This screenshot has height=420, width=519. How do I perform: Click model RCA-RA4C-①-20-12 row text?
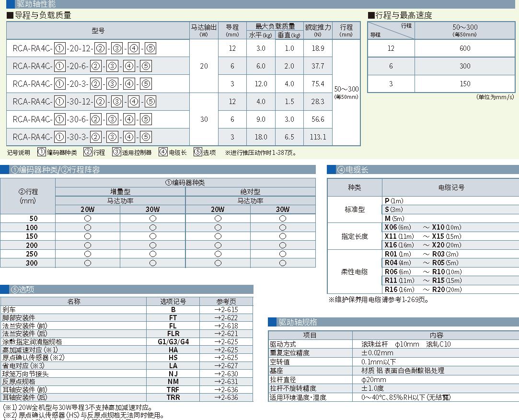(x=84, y=48)
